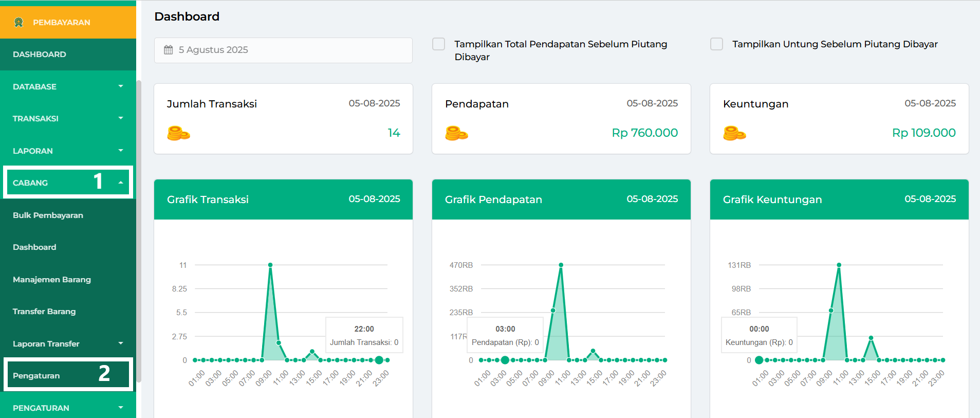
Task: Click the Rp 109.000 Keuntungan value
Action: coord(923,133)
